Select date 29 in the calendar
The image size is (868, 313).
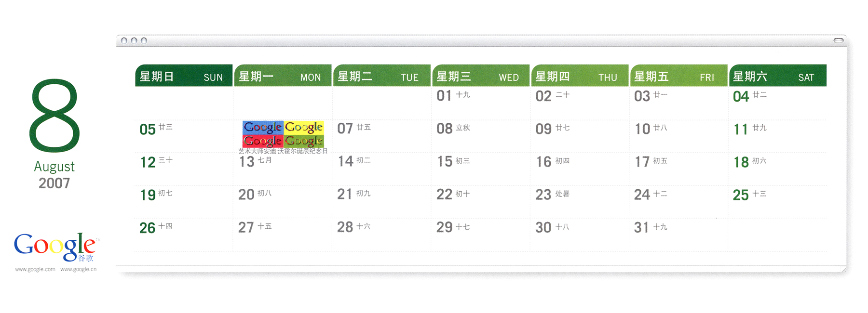pyautogui.click(x=445, y=227)
